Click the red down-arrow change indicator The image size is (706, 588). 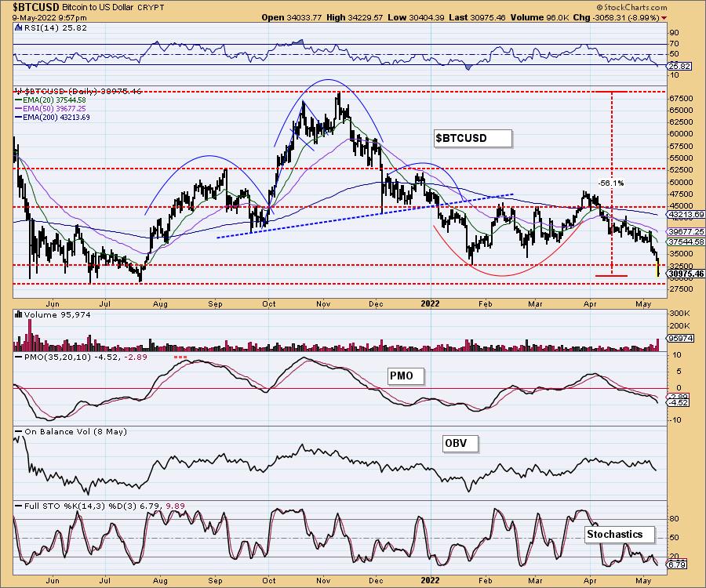(664, 18)
